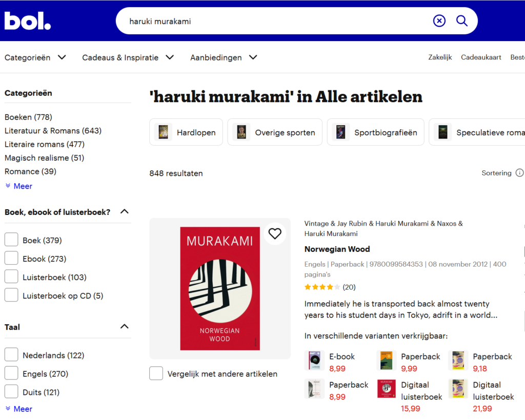Select the E-book variant thumbnail
Screen dimensions: 525x420
(x=314, y=361)
